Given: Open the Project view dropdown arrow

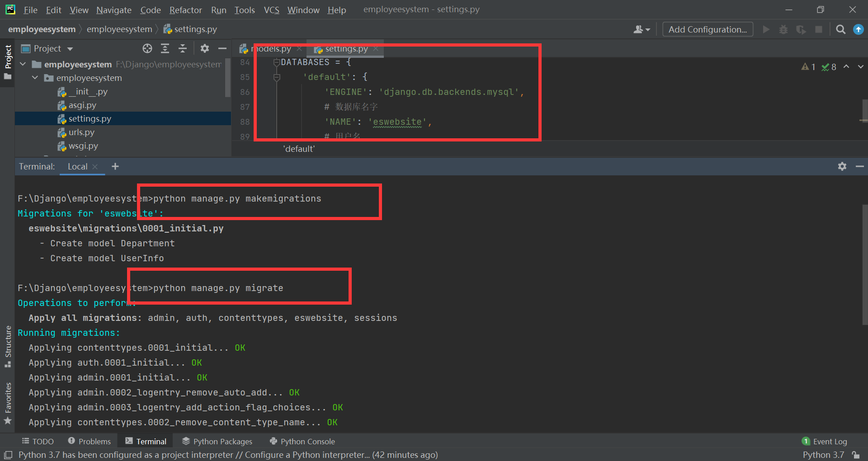Looking at the screenshot, I should click(70, 49).
